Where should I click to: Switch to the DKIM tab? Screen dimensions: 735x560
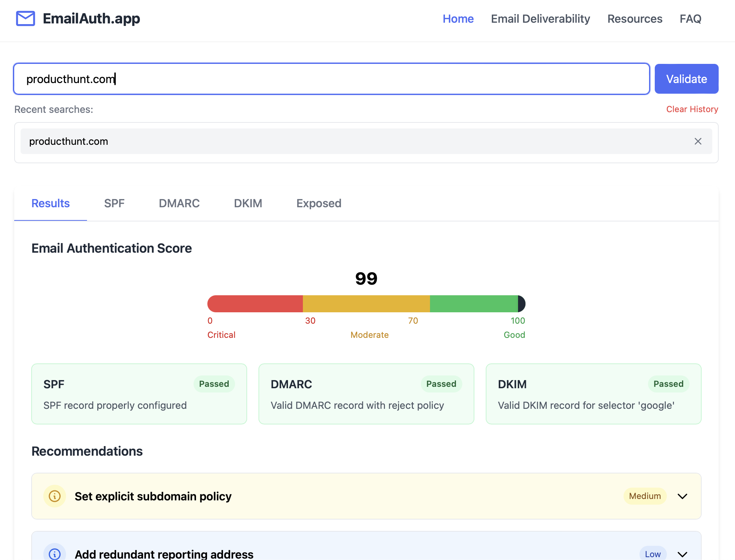tap(248, 203)
